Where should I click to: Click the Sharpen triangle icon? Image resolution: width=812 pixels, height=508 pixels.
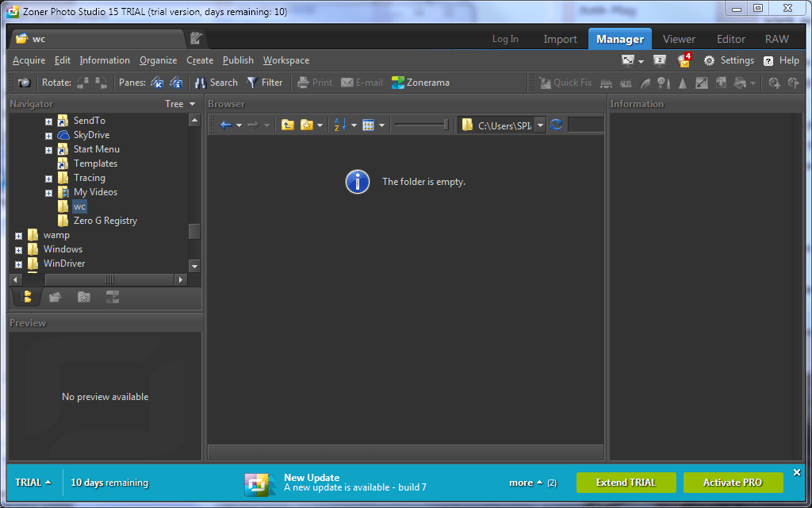(x=683, y=83)
